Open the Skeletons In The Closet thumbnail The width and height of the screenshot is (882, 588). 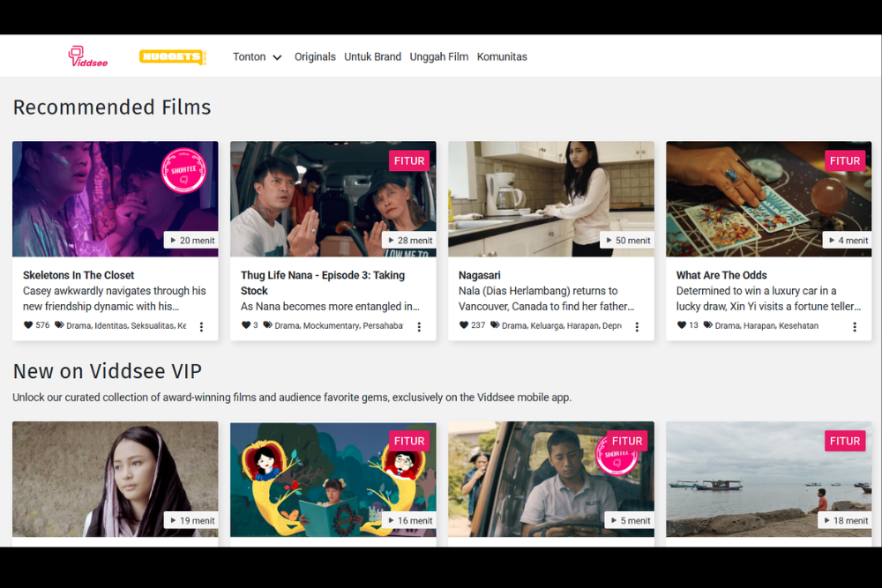pos(116,199)
